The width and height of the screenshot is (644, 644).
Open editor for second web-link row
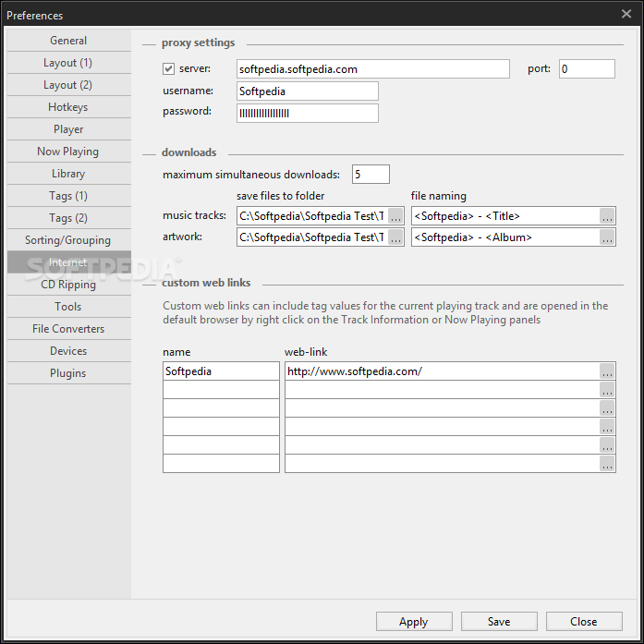[607, 389]
